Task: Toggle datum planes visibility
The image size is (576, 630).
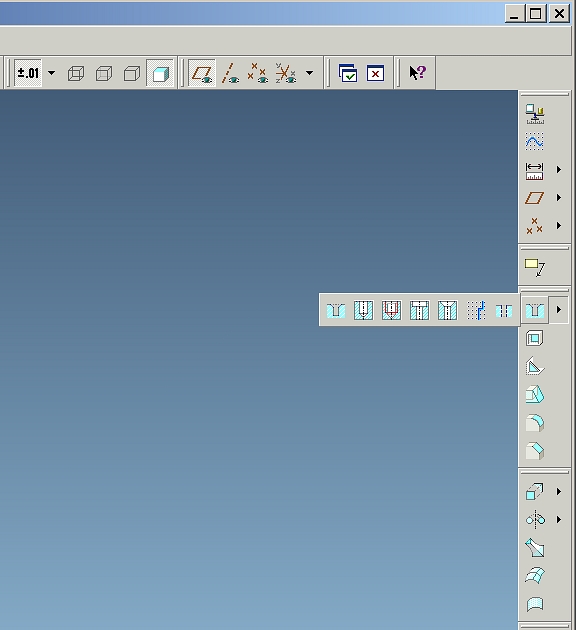Action: click(x=202, y=74)
